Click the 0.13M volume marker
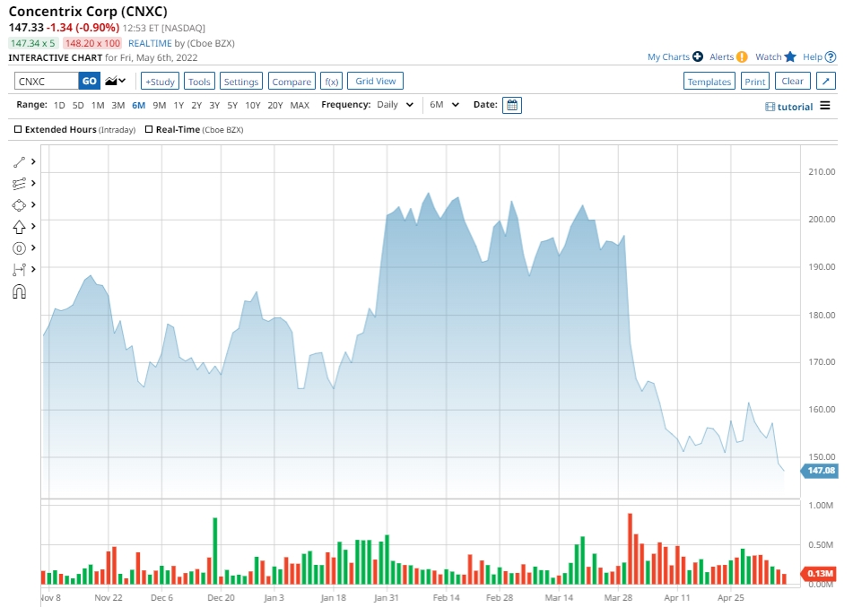Image resolution: width=853 pixels, height=616 pixels. [819, 573]
